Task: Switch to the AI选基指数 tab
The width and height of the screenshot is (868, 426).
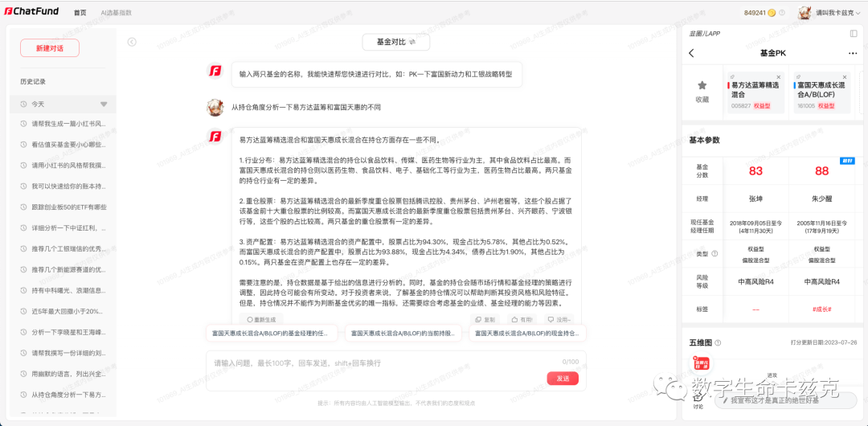Action: coord(117,13)
